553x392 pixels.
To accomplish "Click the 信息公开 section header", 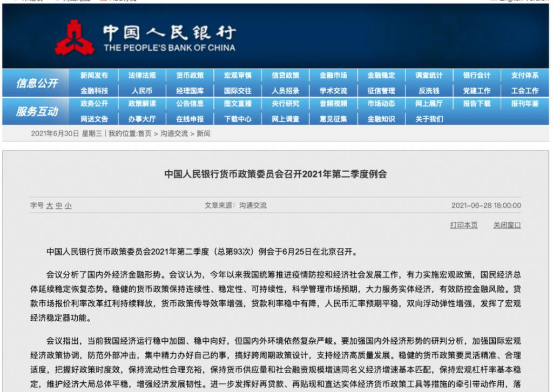I will click(37, 83).
